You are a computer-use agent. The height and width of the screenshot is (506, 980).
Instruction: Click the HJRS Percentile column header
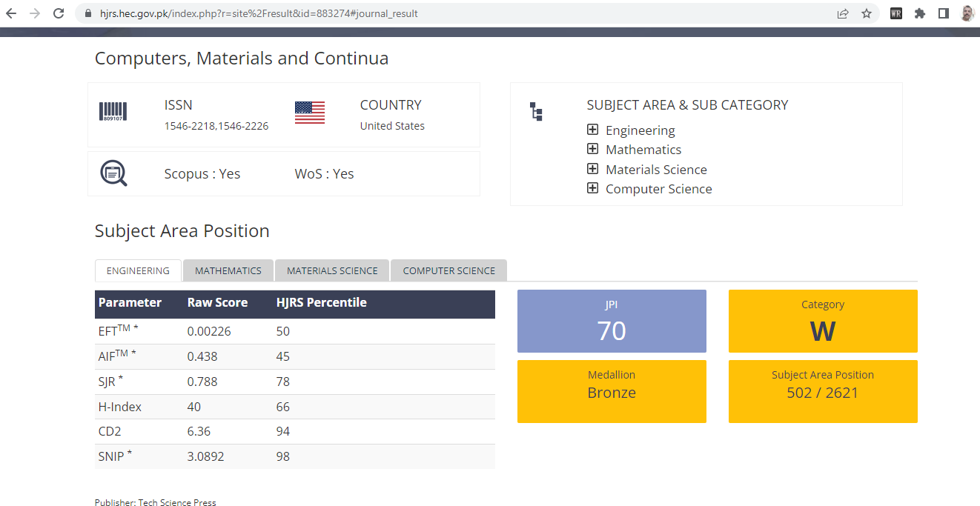coord(321,302)
